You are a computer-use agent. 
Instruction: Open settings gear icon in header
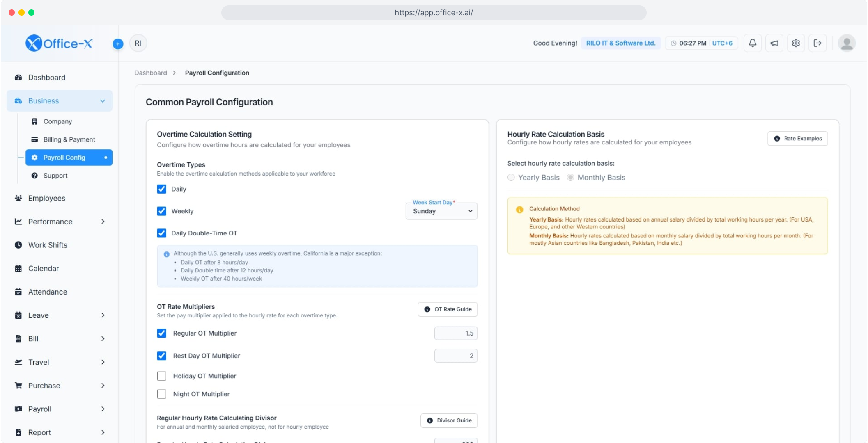click(x=796, y=43)
